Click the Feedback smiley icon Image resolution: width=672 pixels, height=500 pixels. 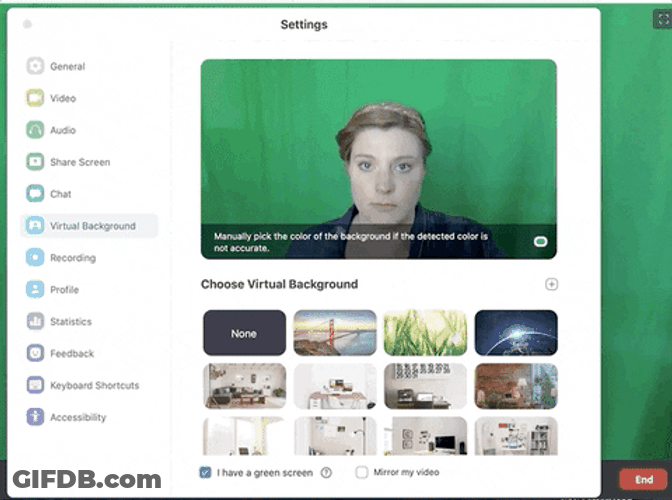(35, 353)
